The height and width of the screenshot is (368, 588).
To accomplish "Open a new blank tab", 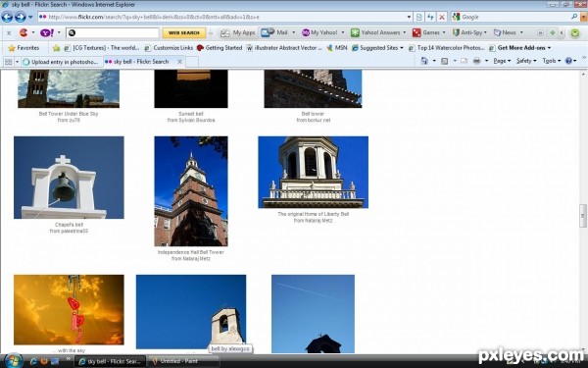I will pyautogui.click(x=192, y=62).
